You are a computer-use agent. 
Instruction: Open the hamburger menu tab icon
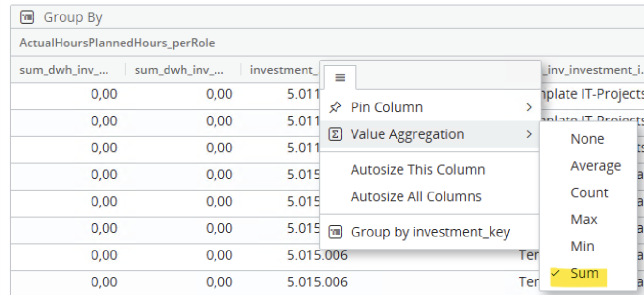(340, 77)
